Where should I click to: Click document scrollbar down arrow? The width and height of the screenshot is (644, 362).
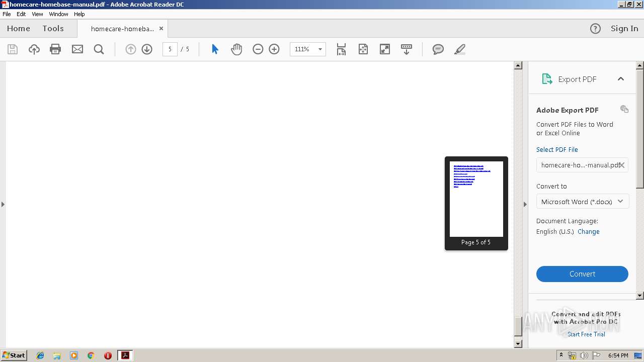[x=518, y=344]
